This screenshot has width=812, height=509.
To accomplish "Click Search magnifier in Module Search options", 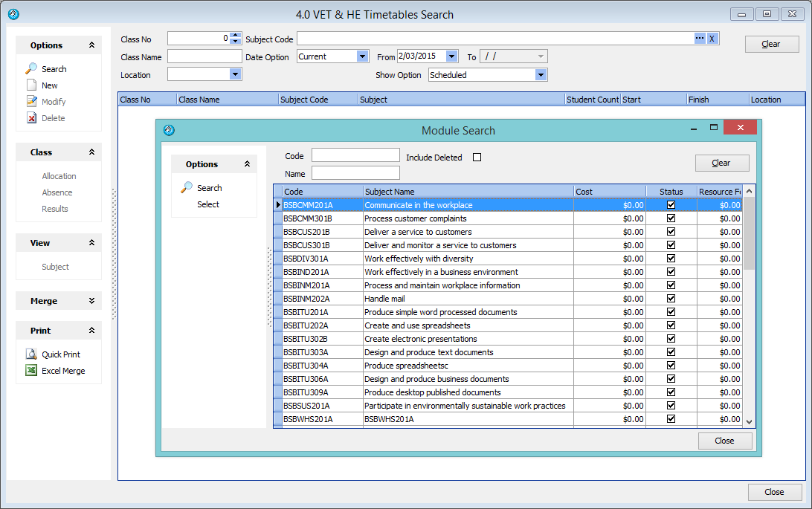I will pyautogui.click(x=187, y=188).
